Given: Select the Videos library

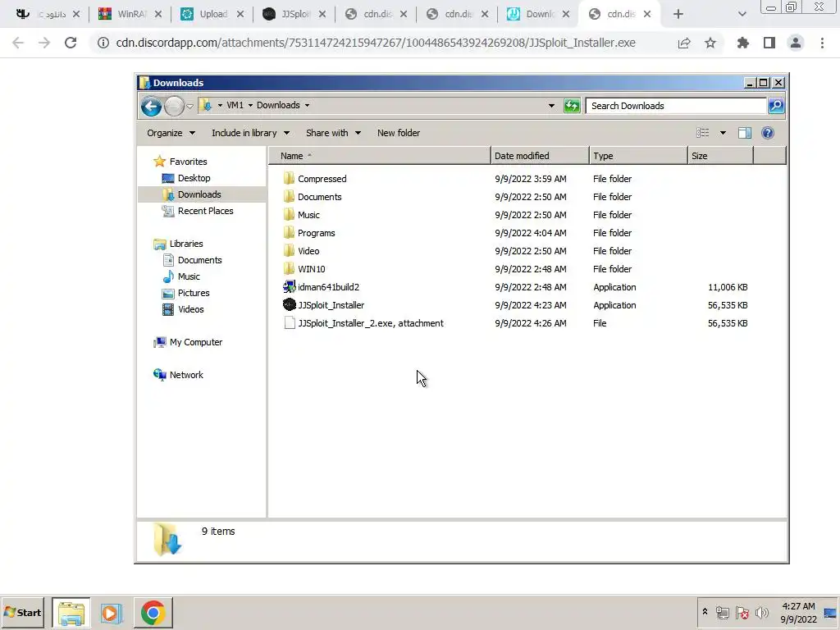Looking at the screenshot, I should coord(190,309).
